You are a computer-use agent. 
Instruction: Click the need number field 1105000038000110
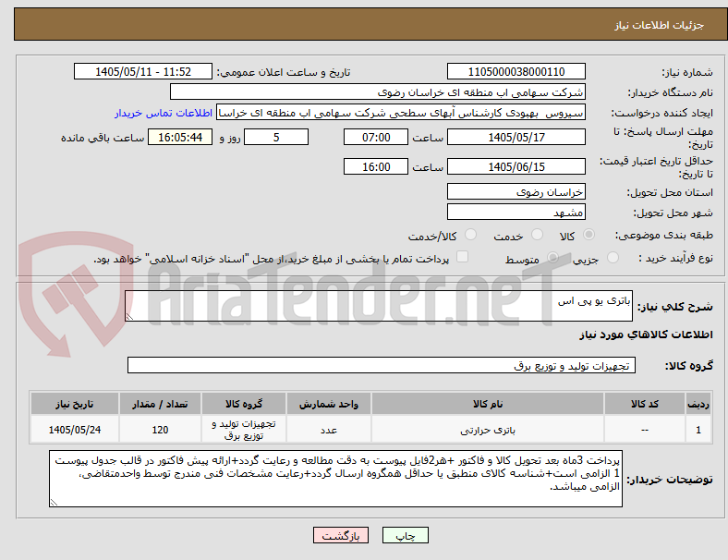516,71
